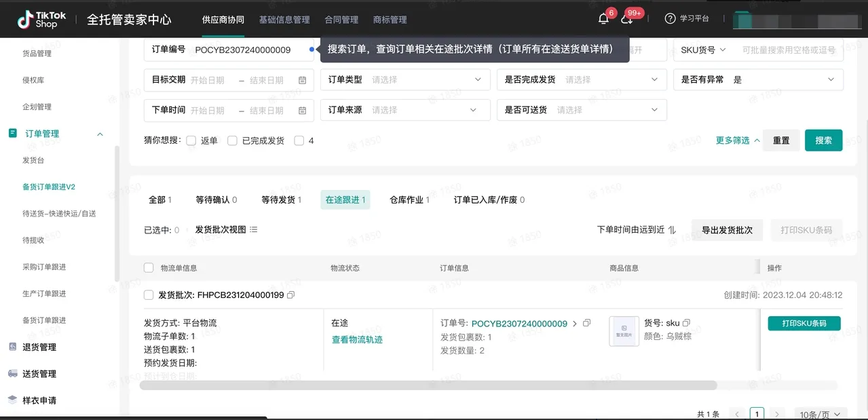
Task: Open the SKU货号 selector dropdown
Action: pyautogui.click(x=703, y=50)
